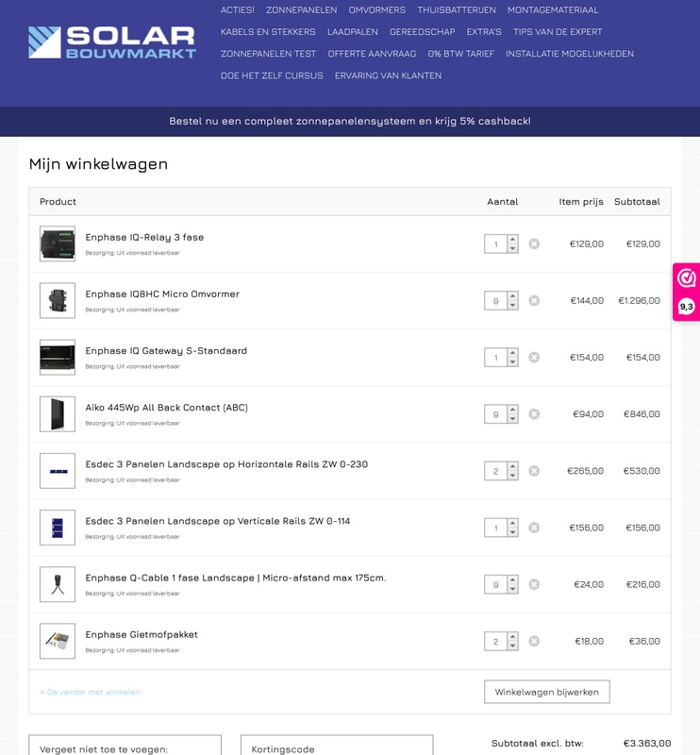
Task: Open Aiko 445Wp solar panel thumbnail
Action: tap(58, 414)
